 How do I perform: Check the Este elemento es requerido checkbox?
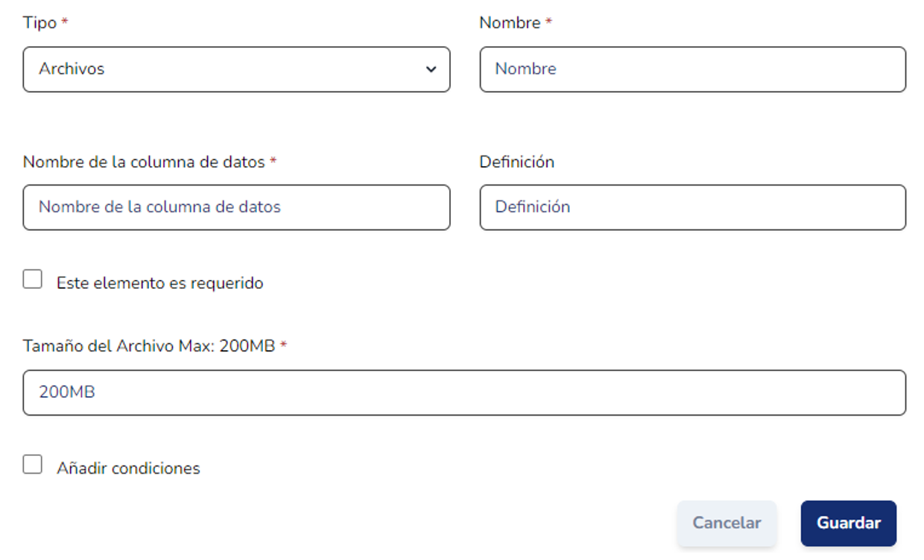pyautogui.click(x=32, y=279)
